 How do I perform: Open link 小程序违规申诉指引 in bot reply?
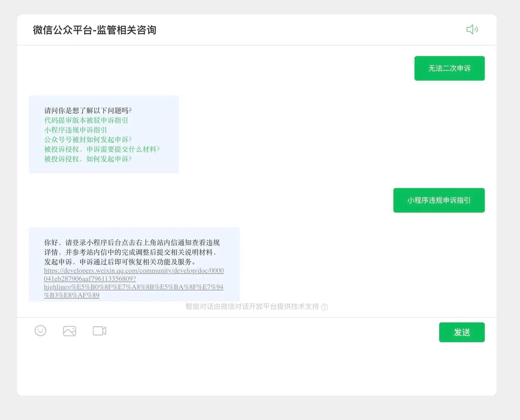coord(75,130)
